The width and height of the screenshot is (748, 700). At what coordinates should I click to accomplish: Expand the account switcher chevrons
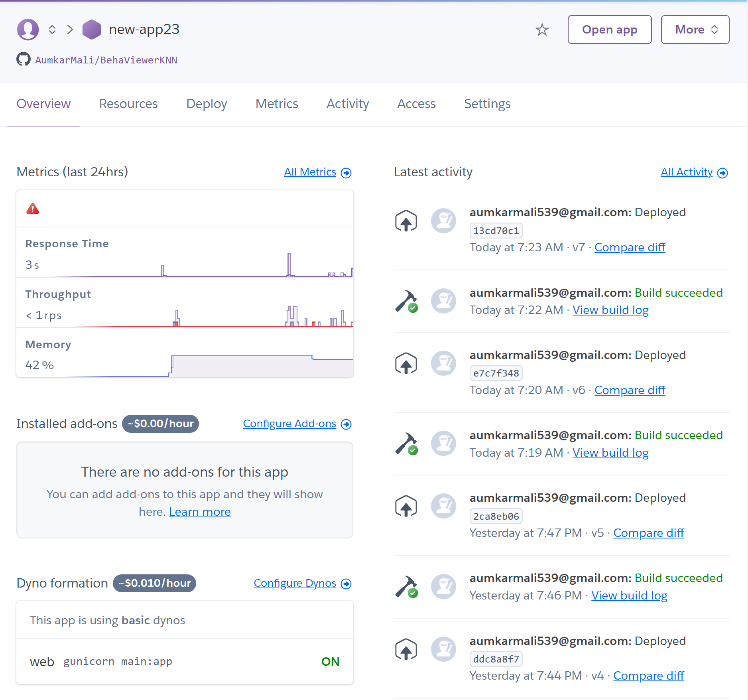tap(52, 30)
